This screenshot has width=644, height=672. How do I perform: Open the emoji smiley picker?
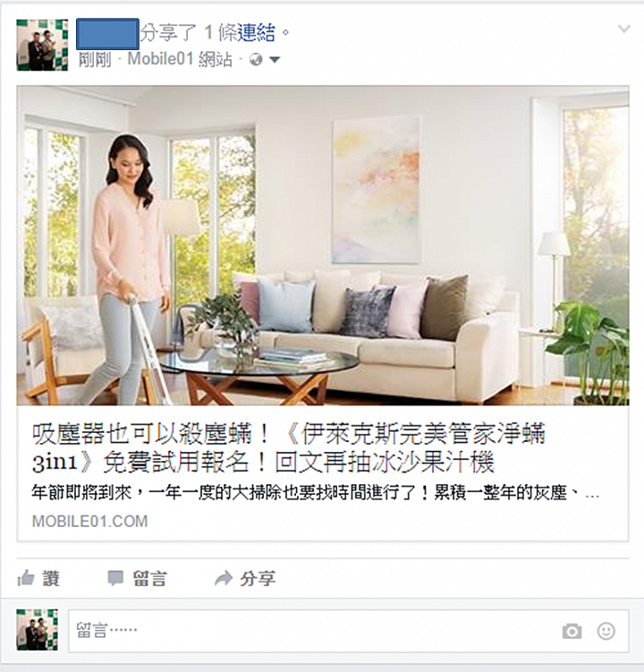tap(606, 631)
